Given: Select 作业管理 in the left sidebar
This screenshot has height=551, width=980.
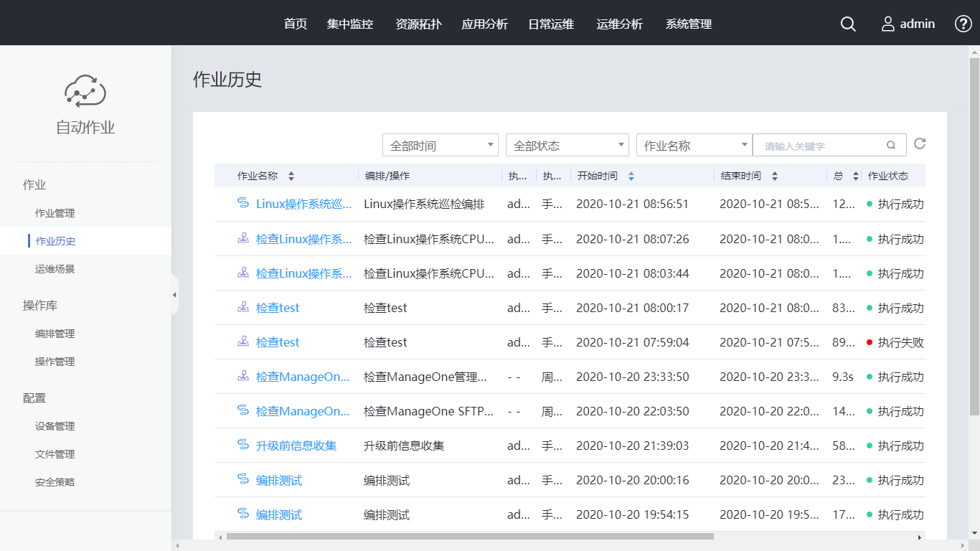Looking at the screenshot, I should (55, 213).
